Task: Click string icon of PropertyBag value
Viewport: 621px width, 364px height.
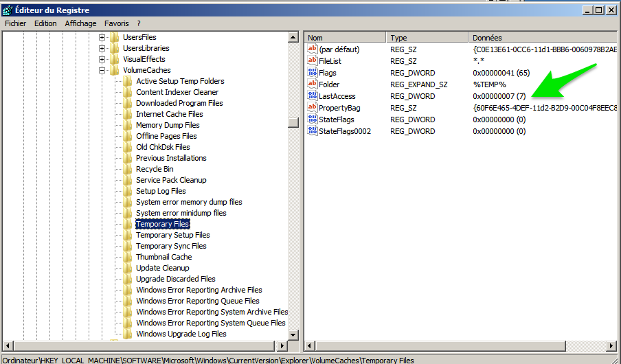Action: coord(313,107)
